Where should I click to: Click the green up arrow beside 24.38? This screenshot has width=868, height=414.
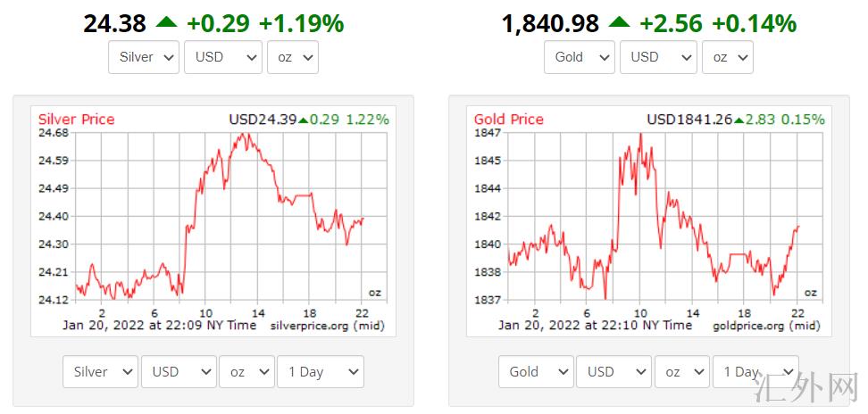pyautogui.click(x=166, y=23)
